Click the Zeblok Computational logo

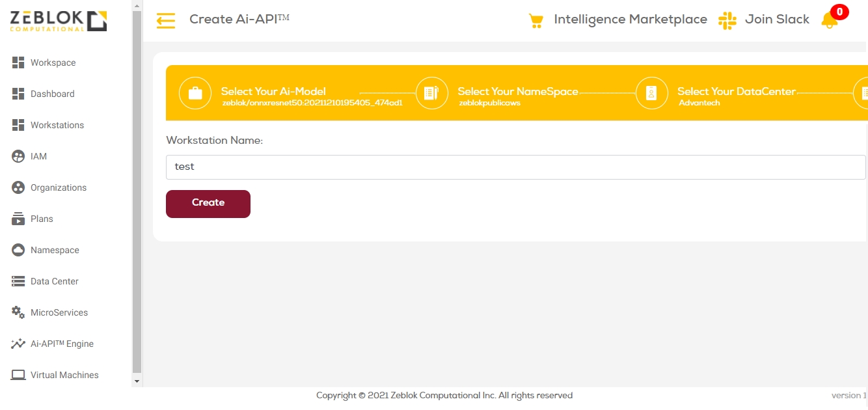coord(59,21)
